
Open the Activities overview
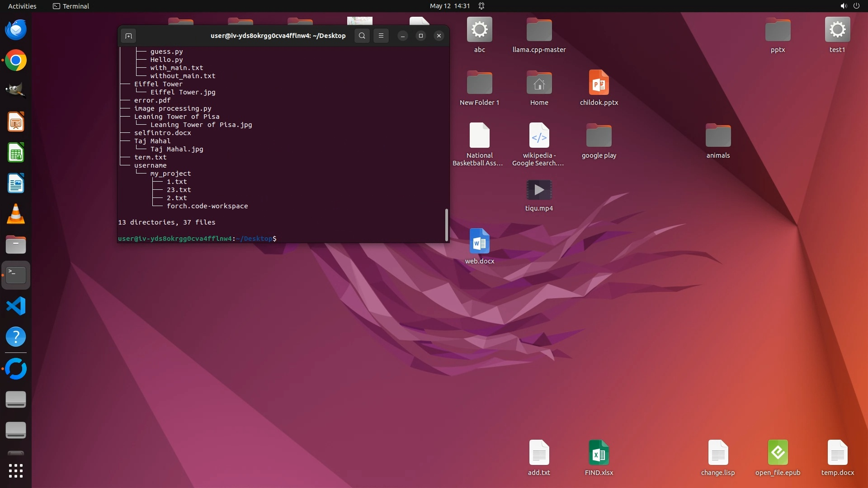(x=22, y=6)
